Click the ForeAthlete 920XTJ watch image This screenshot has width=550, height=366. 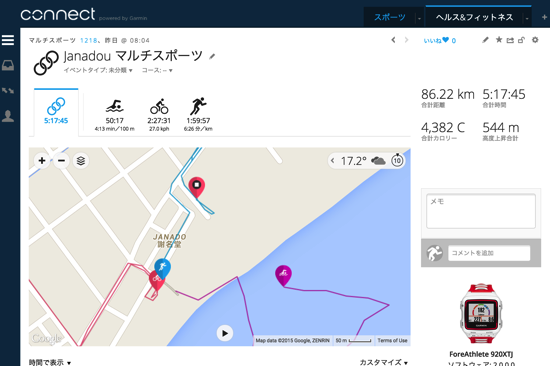(481, 313)
